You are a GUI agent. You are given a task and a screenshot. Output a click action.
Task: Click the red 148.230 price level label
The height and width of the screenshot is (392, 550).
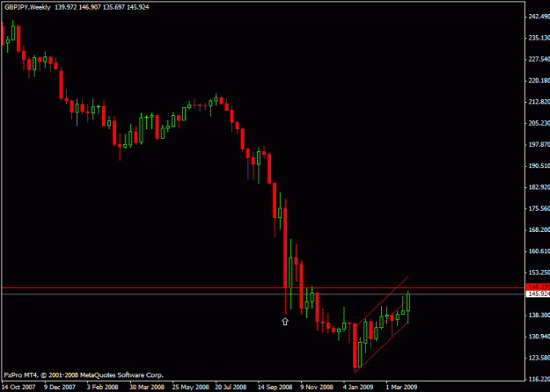[x=539, y=287]
